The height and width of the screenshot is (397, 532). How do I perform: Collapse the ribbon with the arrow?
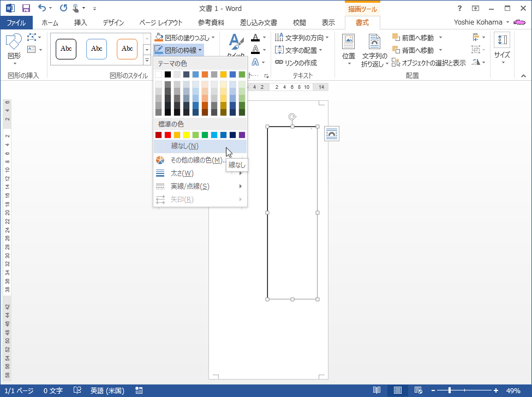coord(523,76)
